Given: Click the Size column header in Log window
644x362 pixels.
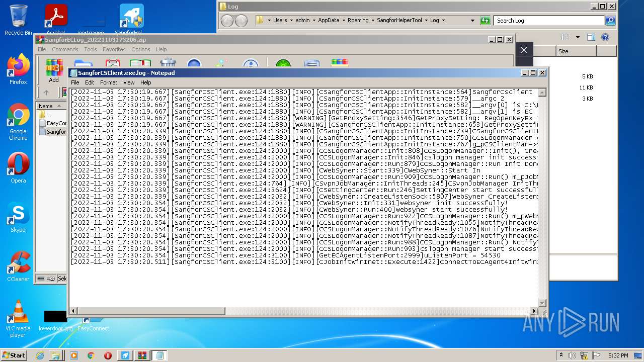Looking at the screenshot, I should pos(576,51).
